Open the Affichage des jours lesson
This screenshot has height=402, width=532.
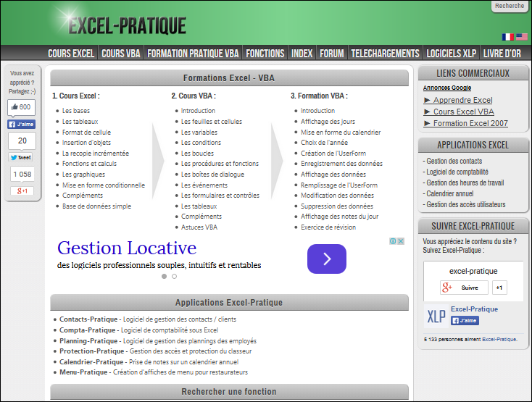pos(328,122)
